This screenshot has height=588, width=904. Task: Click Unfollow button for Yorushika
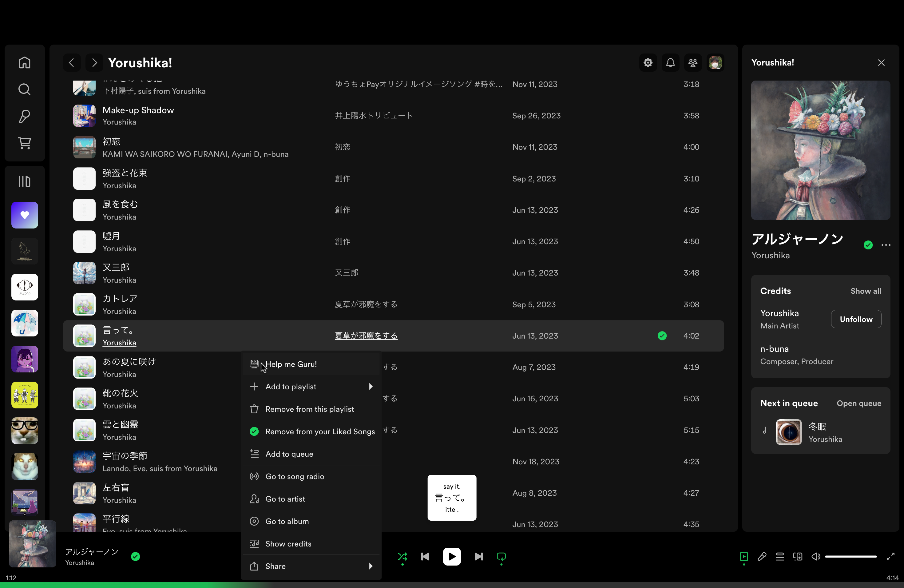coord(856,320)
